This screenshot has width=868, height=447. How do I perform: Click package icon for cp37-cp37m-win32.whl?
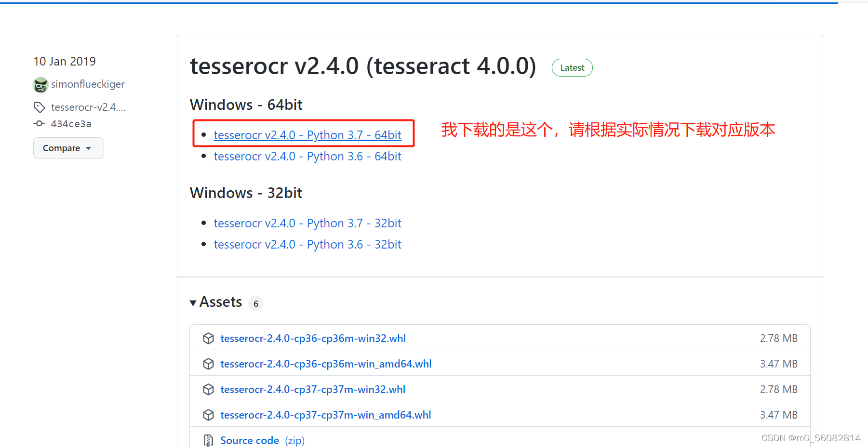[208, 389]
